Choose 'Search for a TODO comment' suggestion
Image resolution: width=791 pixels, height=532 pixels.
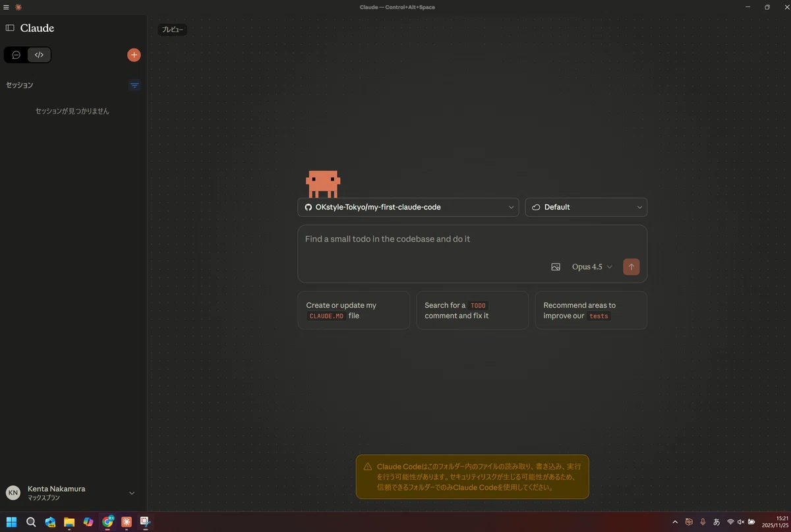coord(473,310)
